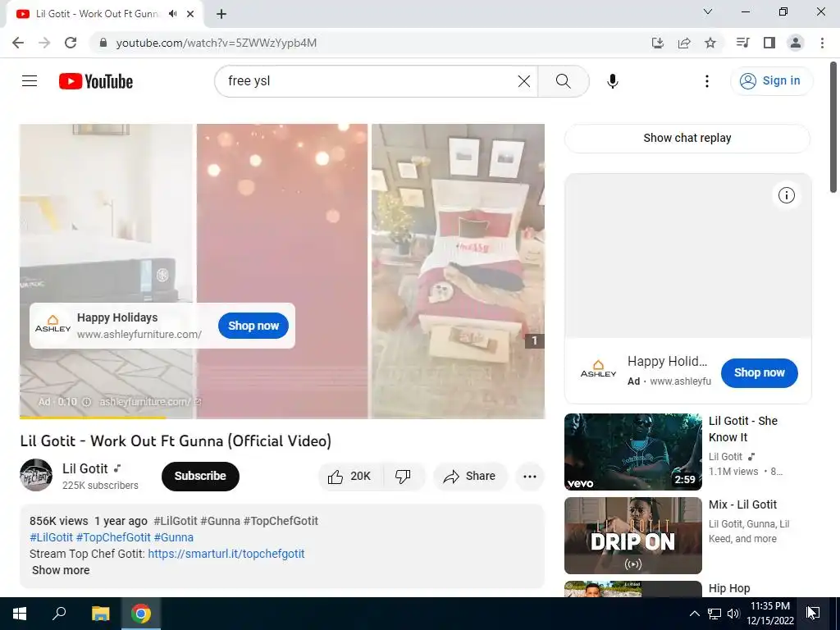Click Shop now in the sidebar Ashley ad
This screenshot has width=840, height=630.
759,373
